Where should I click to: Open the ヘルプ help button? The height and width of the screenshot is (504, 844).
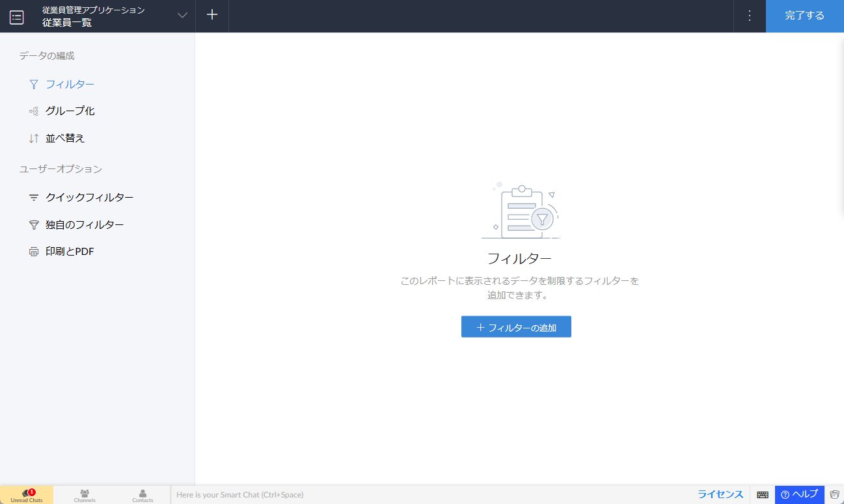[x=799, y=494]
